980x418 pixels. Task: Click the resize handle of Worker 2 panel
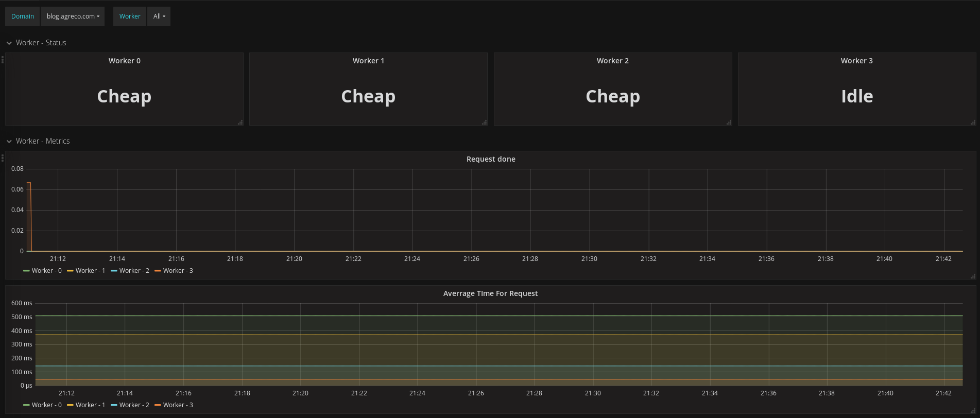[x=729, y=123]
